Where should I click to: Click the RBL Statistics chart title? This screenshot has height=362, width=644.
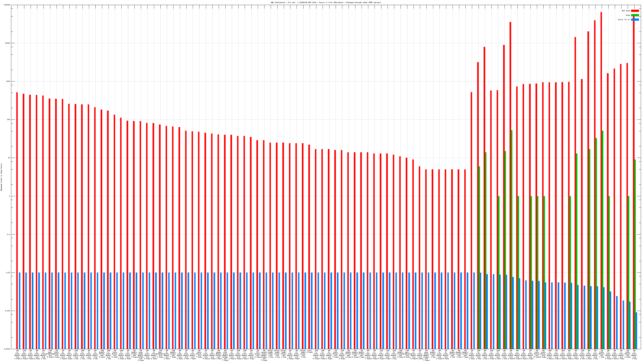tap(325, 2)
